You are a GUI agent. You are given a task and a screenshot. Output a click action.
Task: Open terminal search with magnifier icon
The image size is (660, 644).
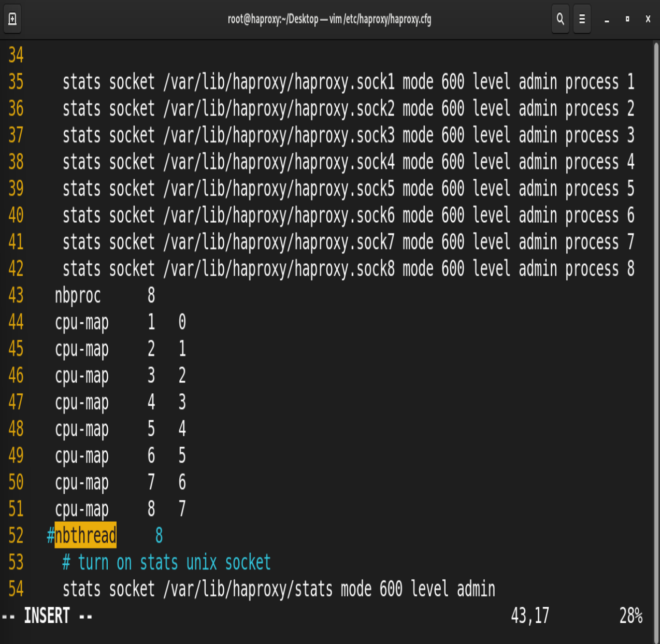coord(561,19)
